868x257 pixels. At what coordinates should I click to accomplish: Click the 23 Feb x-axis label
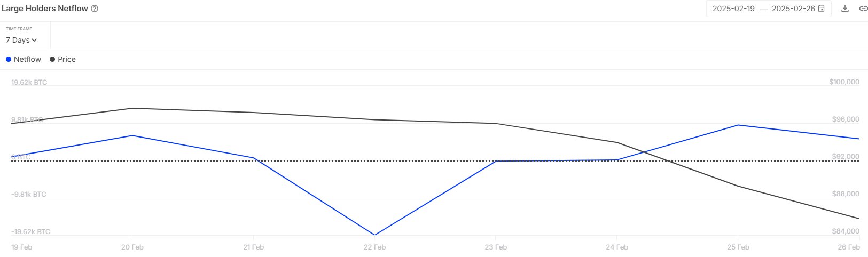496,247
